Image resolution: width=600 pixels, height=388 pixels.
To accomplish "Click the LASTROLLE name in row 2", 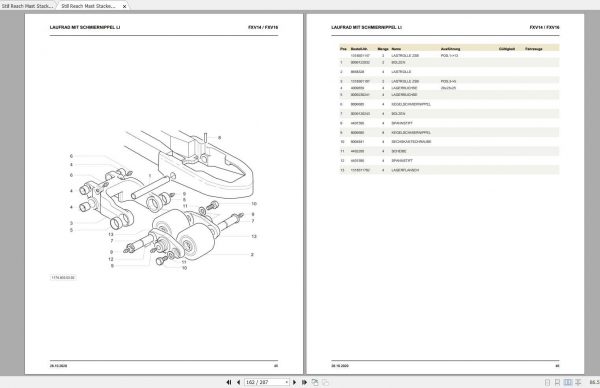I will click(x=401, y=72).
